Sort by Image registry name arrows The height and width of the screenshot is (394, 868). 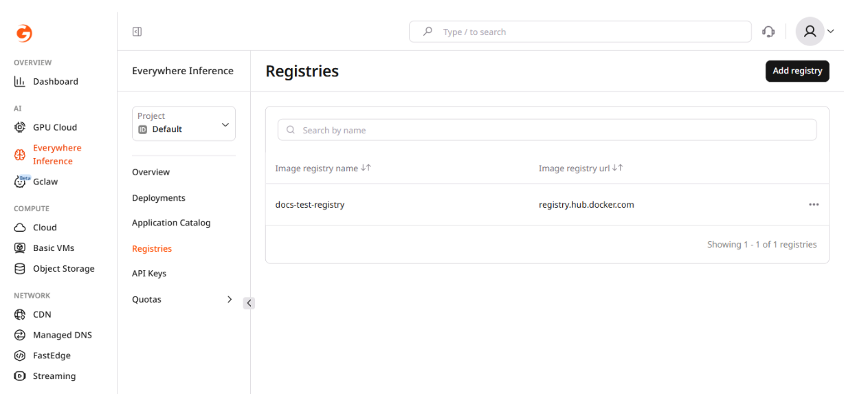[x=366, y=168]
